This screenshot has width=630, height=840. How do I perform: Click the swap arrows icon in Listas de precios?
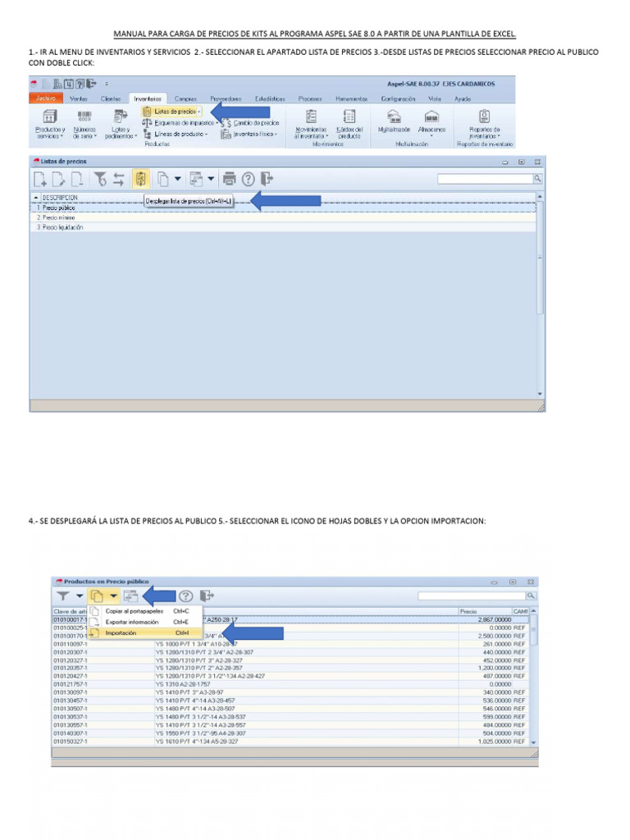(x=119, y=179)
